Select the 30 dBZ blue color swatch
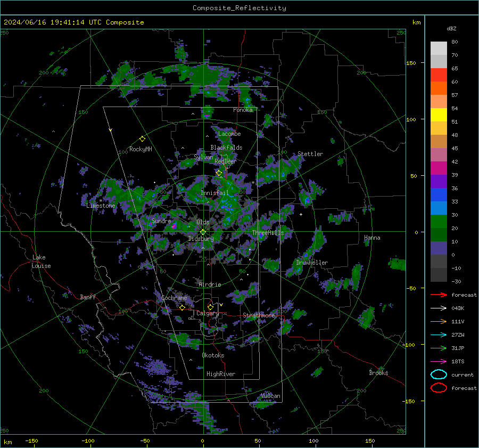The height and width of the screenshot is (448, 479). (x=439, y=208)
